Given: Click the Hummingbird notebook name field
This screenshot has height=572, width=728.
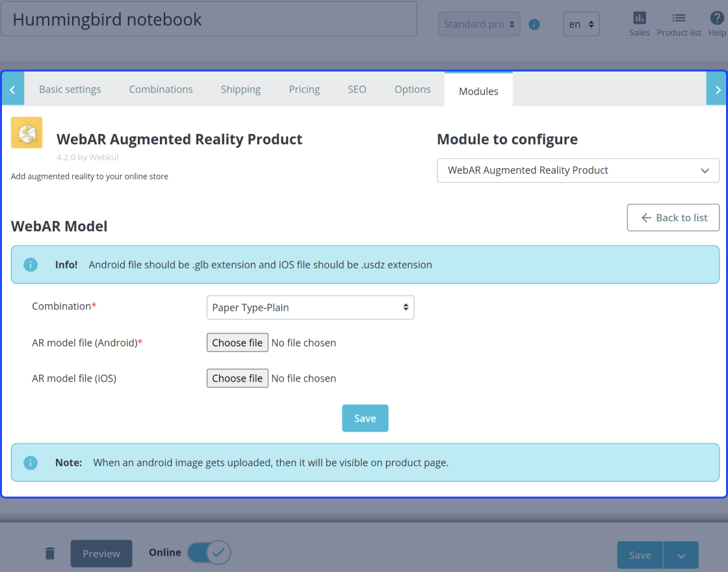Looking at the screenshot, I should [x=209, y=19].
